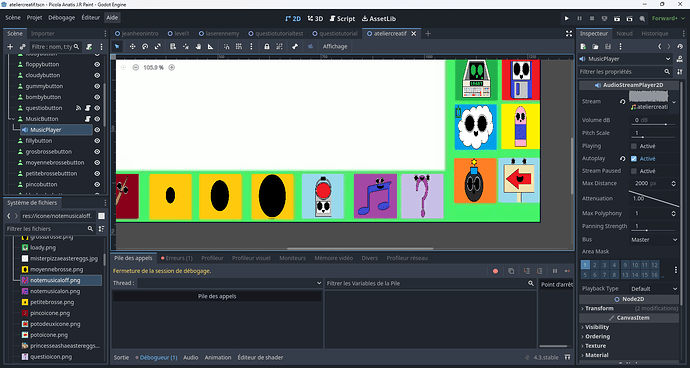Hide the bombybutton node
This screenshot has height=368, width=690.
pos(97,97)
